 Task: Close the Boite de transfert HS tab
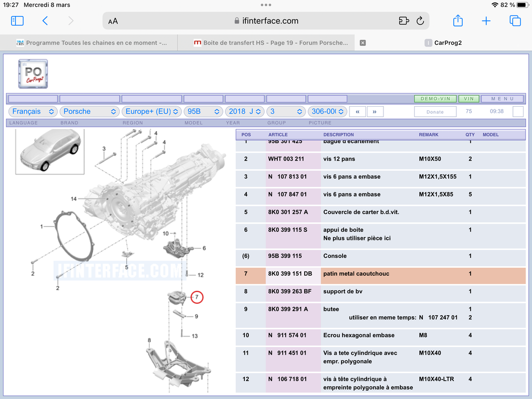pos(362,43)
